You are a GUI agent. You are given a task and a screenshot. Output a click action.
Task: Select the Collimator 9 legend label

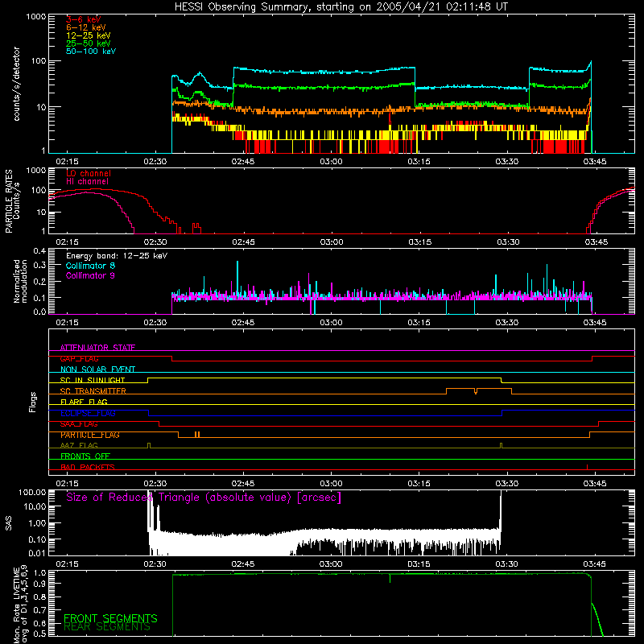coord(90,275)
